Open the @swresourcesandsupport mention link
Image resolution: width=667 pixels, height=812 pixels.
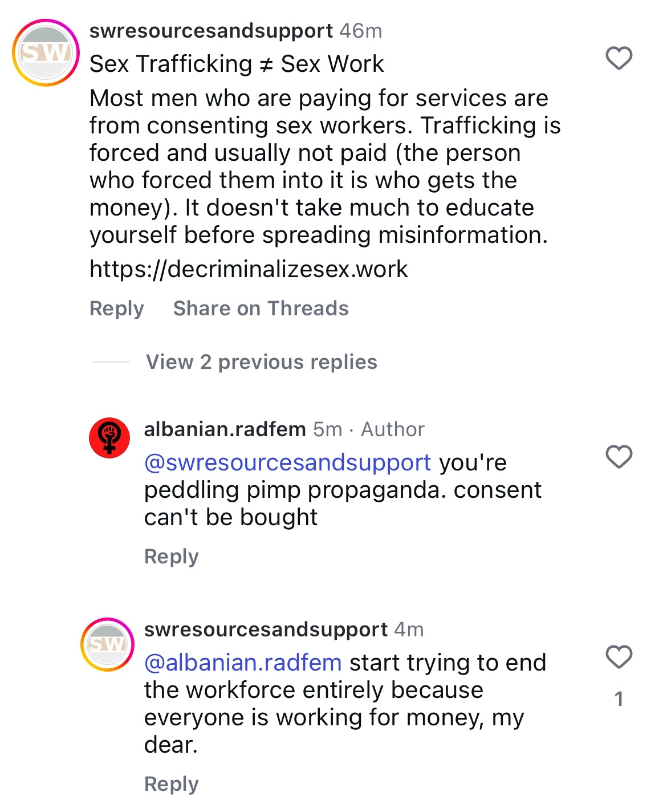click(287, 462)
